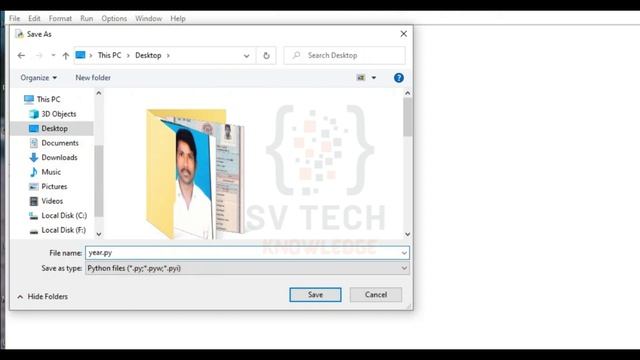Change the view layout icon
This screenshot has width=640, height=360.
361,78
